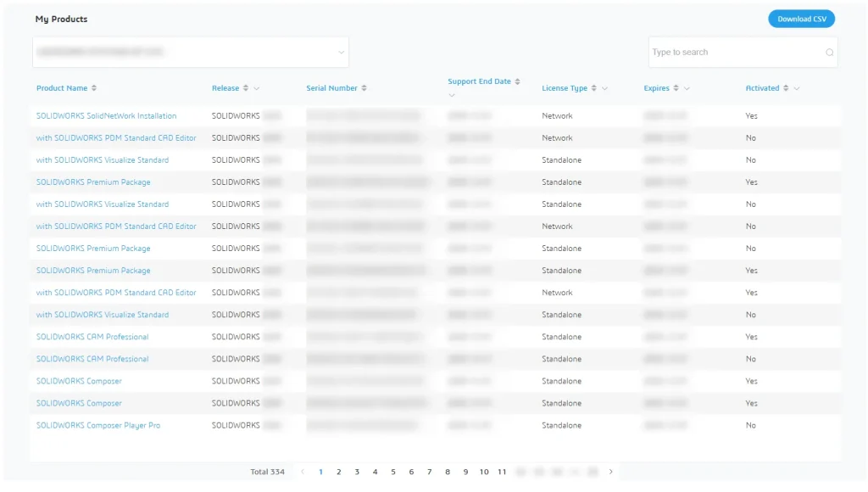Viewport: 868px width, 492px height.
Task: Click the Total 334 count label
Action: coord(267,472)
